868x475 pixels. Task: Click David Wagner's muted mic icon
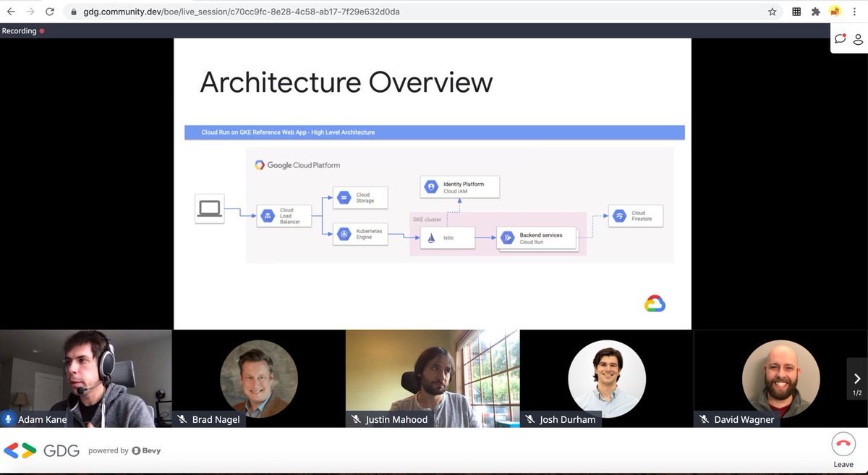(704, 419)
